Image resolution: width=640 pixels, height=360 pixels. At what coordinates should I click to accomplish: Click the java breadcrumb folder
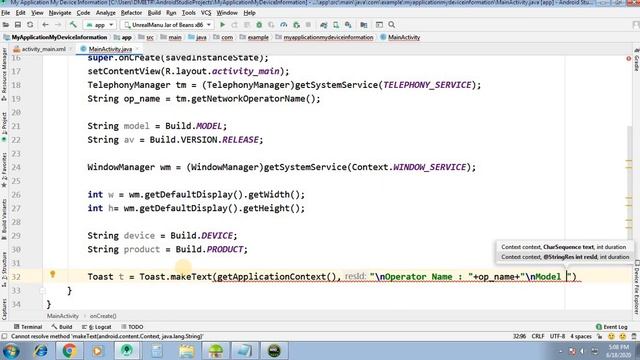197,37
